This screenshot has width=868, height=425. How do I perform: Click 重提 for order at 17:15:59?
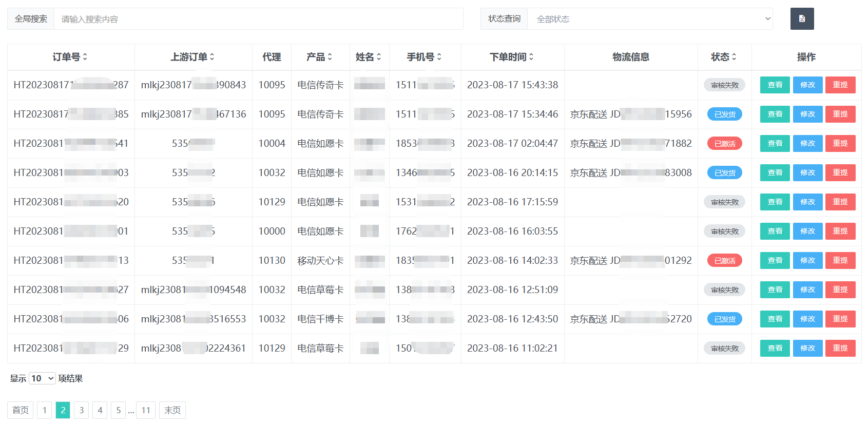840,202
